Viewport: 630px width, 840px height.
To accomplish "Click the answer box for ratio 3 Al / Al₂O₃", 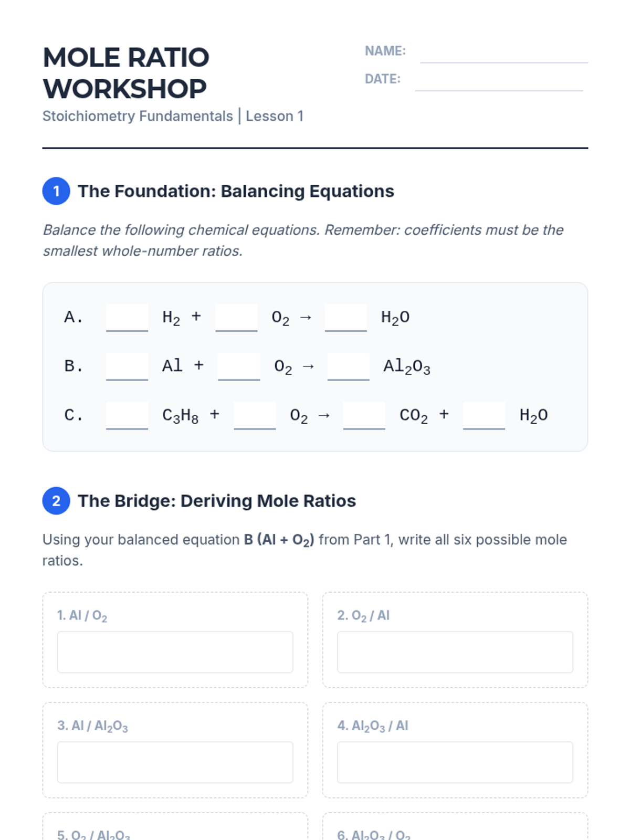I will (175, 762).
